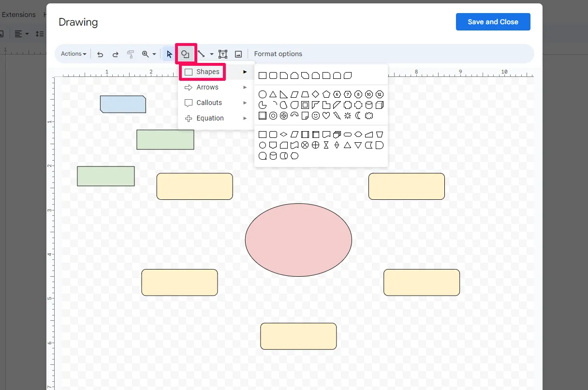
Task: Pick the Text box tool
Action: click(x=223, y=54)
